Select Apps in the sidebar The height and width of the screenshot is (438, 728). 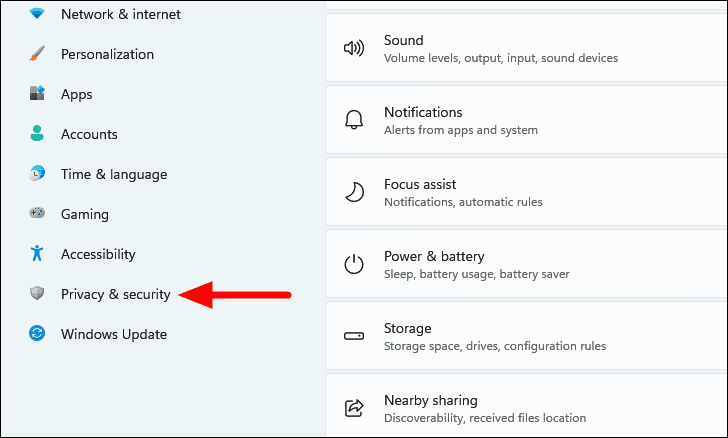[77, 94]
